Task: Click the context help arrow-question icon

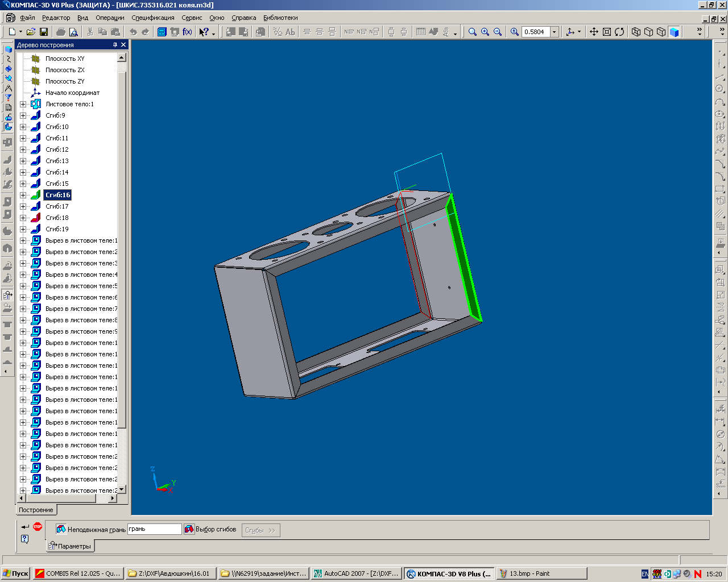Action: point(204,32)
